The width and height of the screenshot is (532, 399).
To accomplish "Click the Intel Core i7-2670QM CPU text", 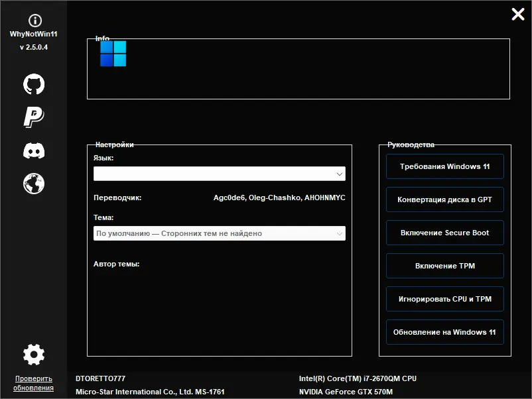I will click(358, 378).
